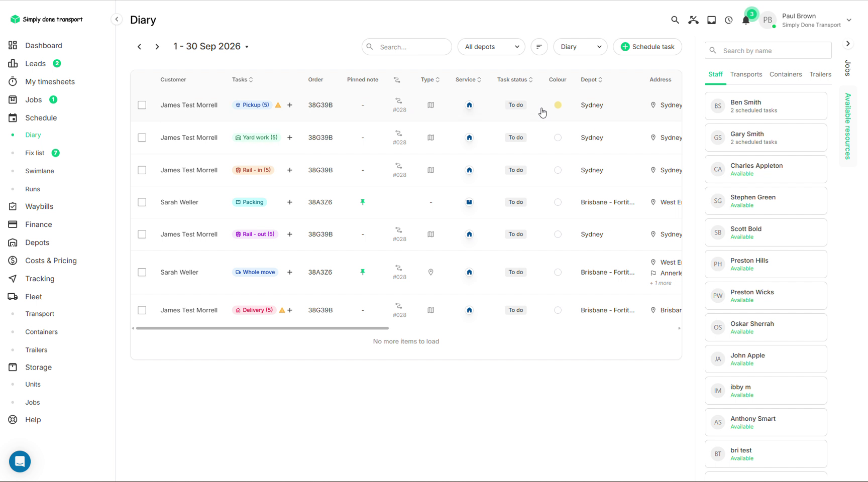868x482 pixels.
Task: Open the Fix list link
Action: pos(35,153)
